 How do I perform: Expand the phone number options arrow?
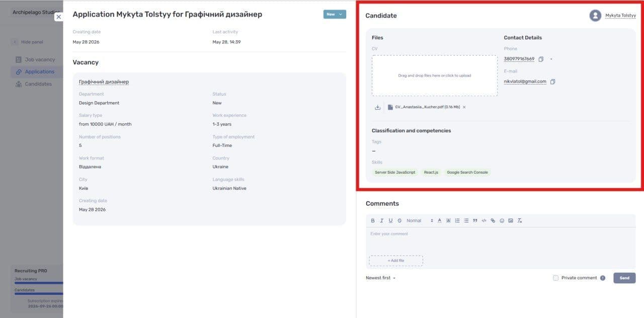(551, 59)
